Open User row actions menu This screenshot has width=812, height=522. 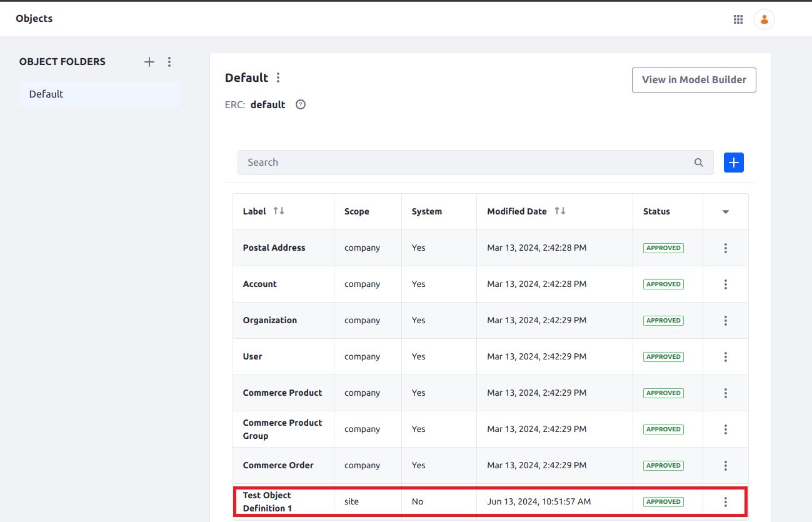click(726, 357)
